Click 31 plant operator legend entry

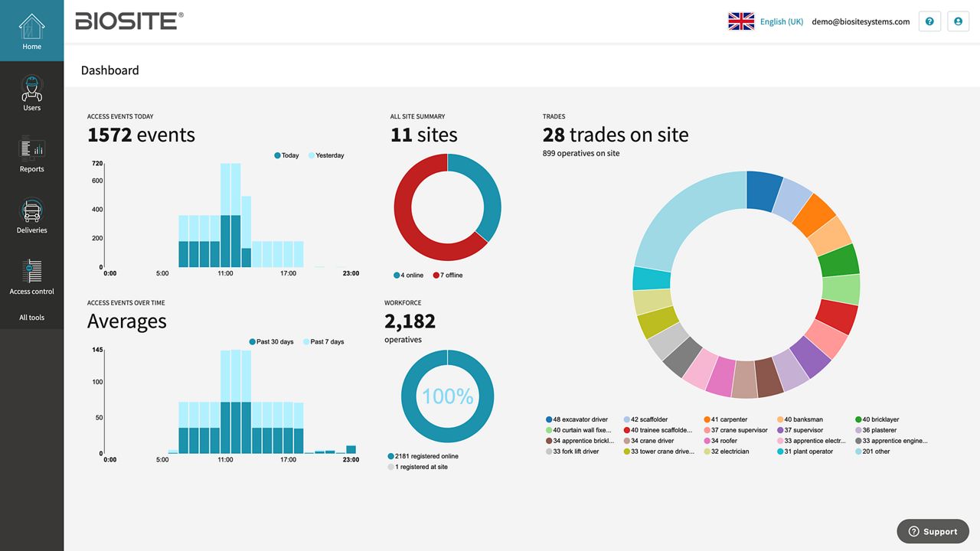point(805,452)
